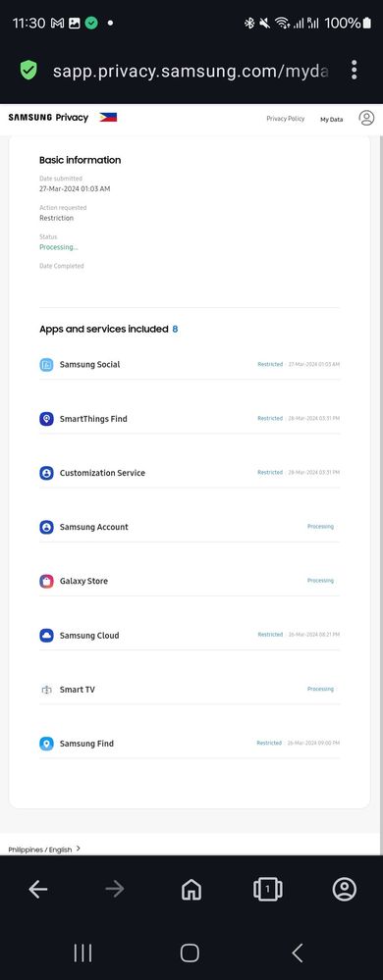
Task: Select the SmartThings Find row
Action: (x=190, y=419)
